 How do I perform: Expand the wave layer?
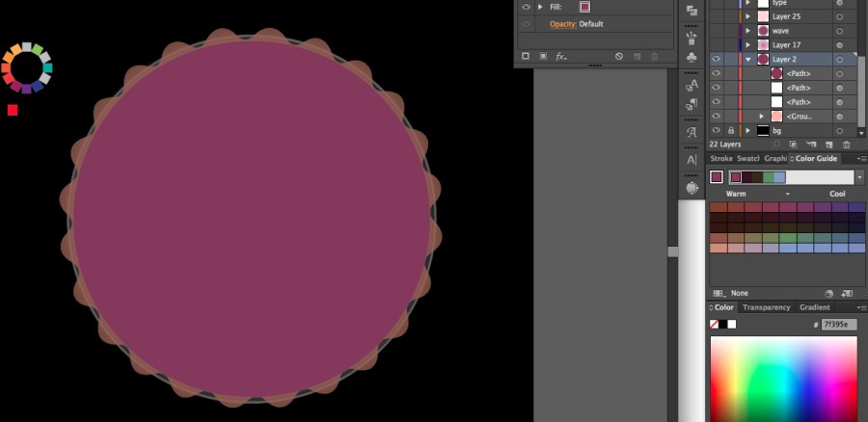[747, 31]
